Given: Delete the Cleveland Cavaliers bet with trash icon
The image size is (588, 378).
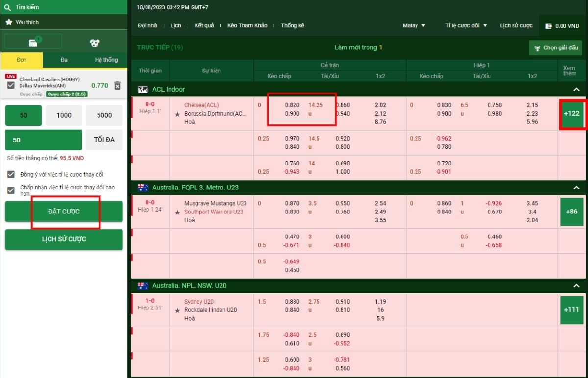Looking at the screenshot, I should [117, 85].
